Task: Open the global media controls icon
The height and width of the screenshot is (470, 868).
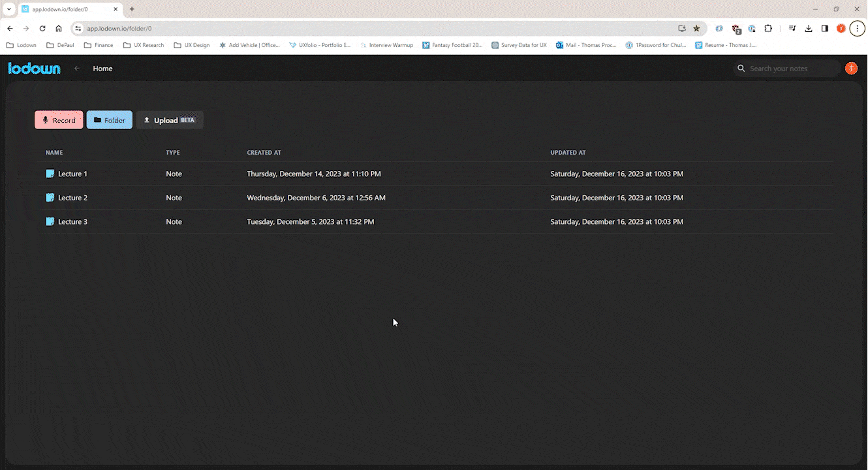Action: pos(792,28)
